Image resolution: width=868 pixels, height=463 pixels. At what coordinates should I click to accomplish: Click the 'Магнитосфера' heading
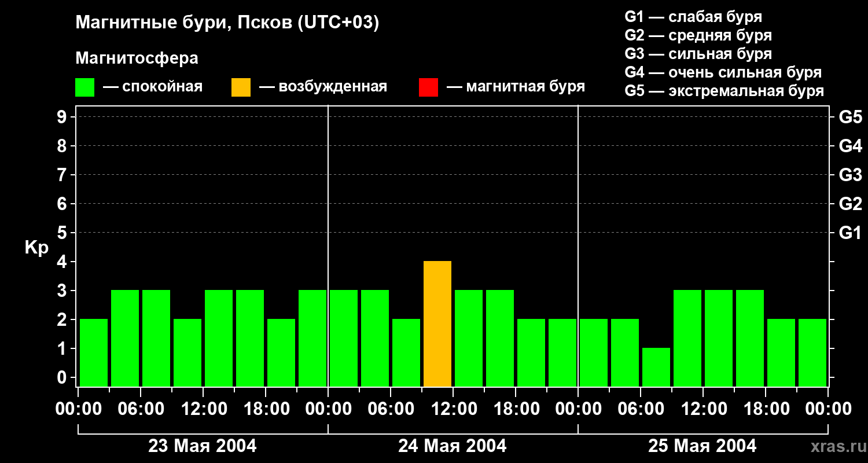click(x=137, y=58)
